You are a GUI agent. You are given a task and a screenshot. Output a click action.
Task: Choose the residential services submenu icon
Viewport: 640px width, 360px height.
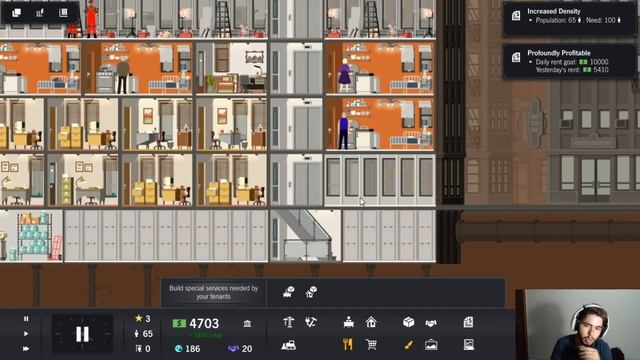pyautogui.click(x=311, y=292)
